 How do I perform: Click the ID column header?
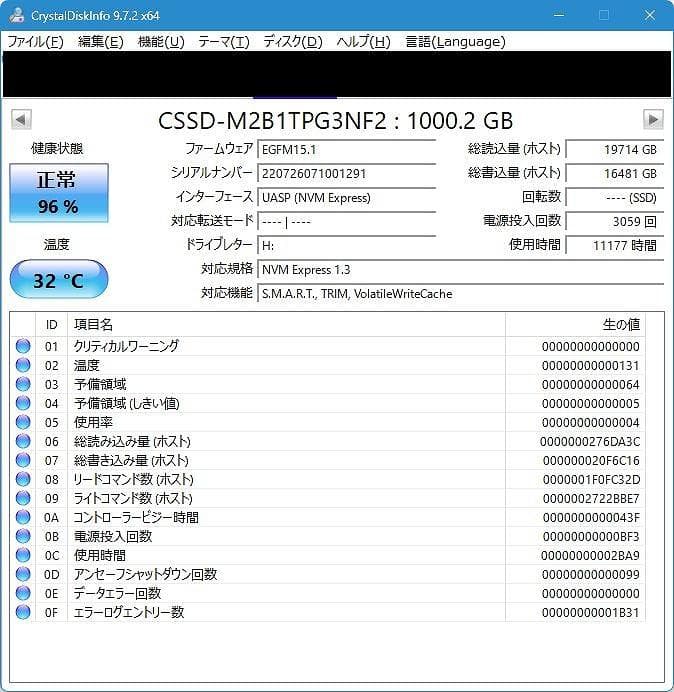pyautogui.click(x=52, y=324)
